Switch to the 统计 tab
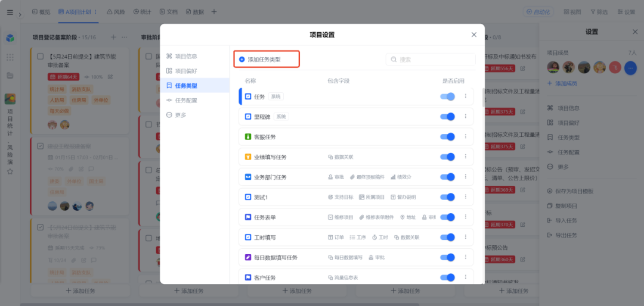644x306 pixels. tap(142, 12)
